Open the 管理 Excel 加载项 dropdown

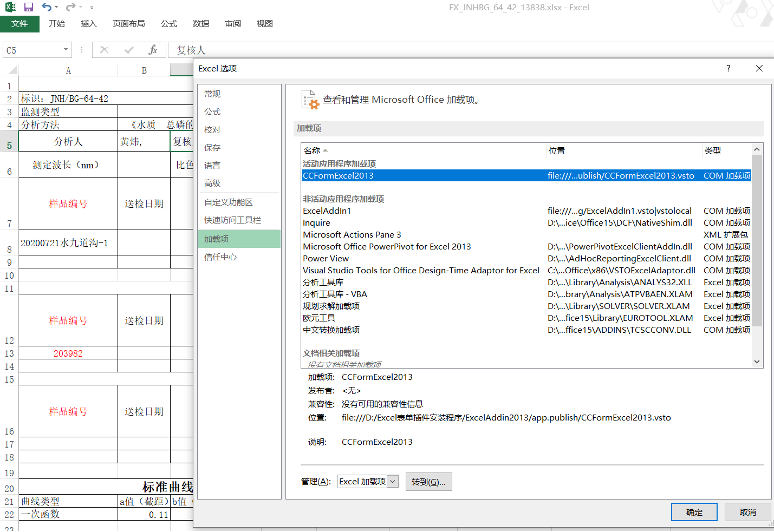[393, 481]
